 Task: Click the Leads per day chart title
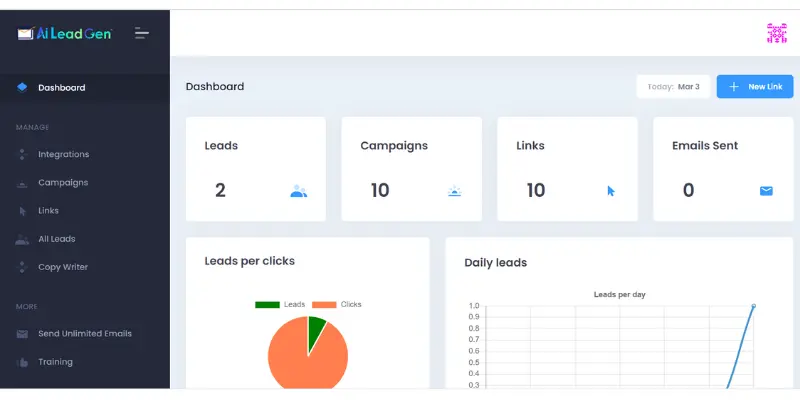[619, 295]
